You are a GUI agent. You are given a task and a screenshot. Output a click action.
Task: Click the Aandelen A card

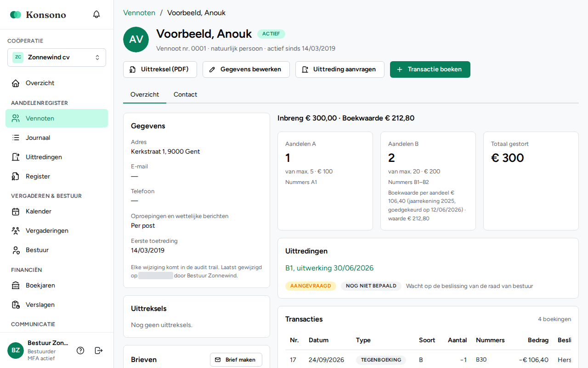coord(325,181)
